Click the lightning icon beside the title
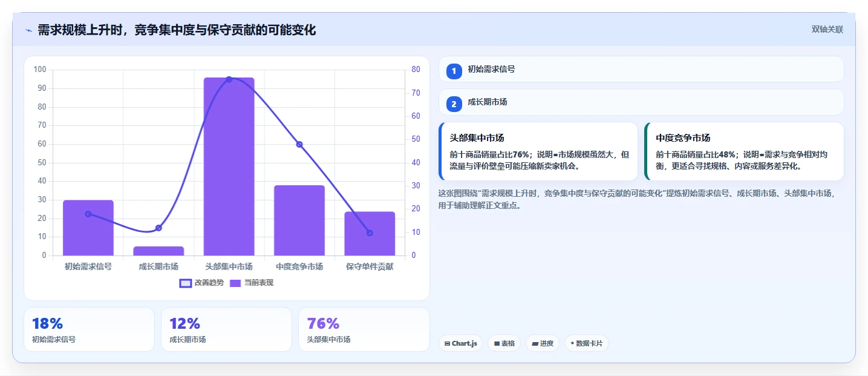The width and height of the screenshot is (868, 376). [28, 30]
